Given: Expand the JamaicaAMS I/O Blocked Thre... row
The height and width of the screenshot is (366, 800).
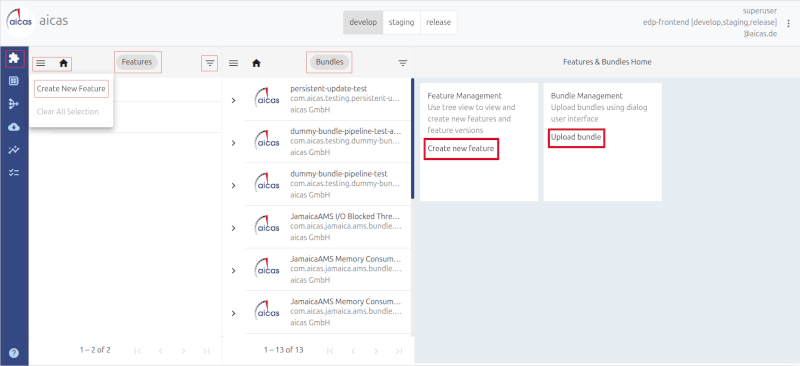Looking at the screenshot, I should click(x=234, y=228).
